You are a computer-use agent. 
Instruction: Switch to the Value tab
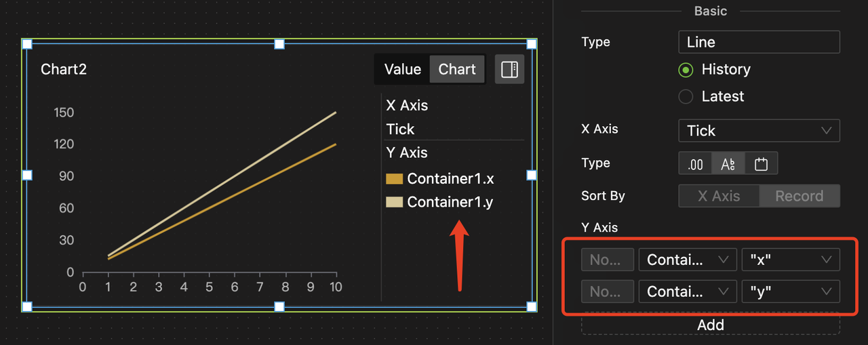(x=402, y=69)
